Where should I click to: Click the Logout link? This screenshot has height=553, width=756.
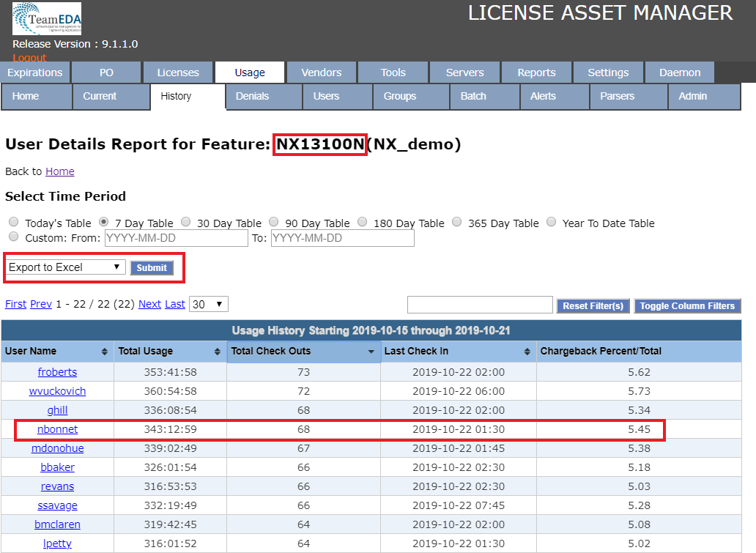(29, 57)
